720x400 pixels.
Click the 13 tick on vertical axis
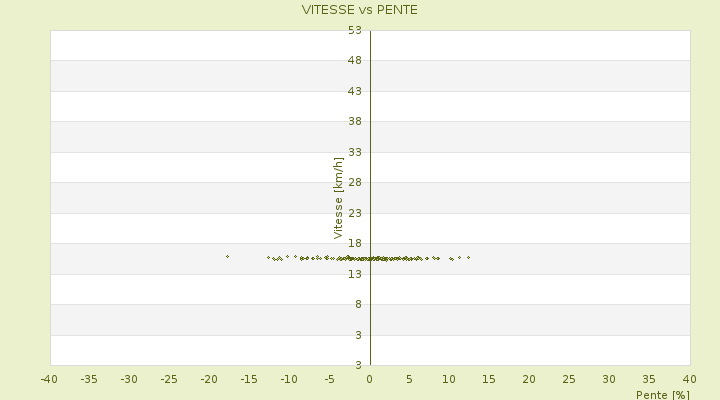click(355, 274)
